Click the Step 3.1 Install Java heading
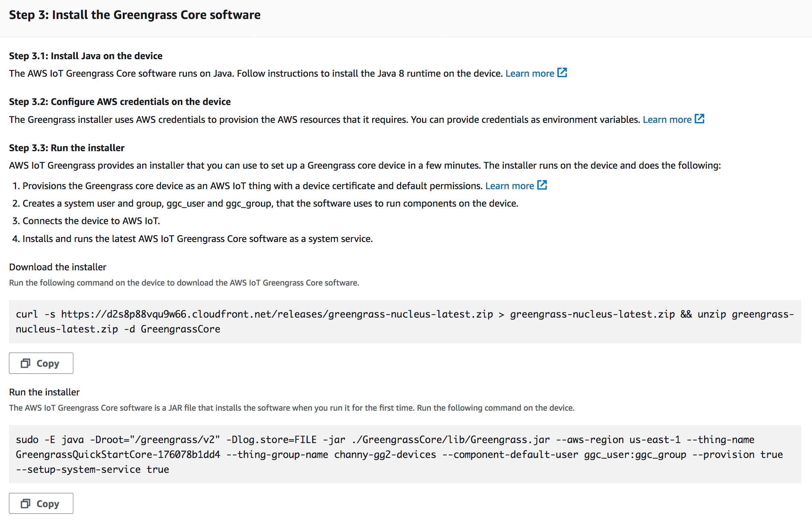812x522 pixels. (86, 56)
